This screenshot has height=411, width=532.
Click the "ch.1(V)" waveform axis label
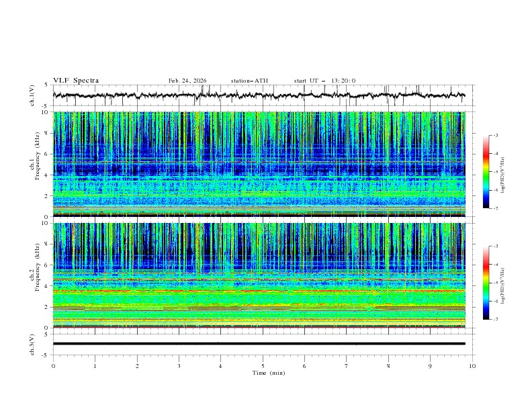[32, 95]
